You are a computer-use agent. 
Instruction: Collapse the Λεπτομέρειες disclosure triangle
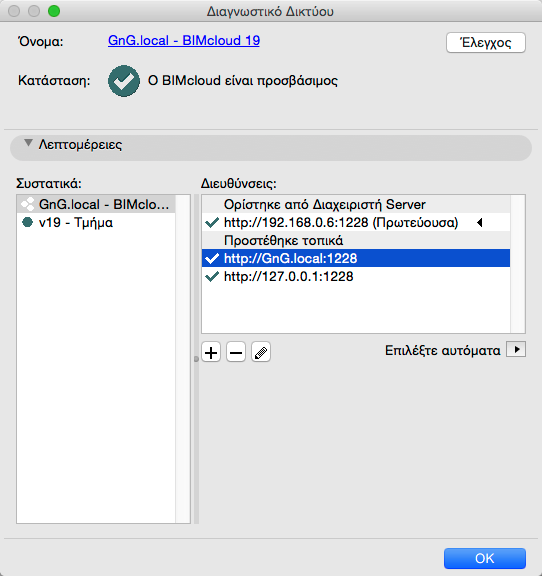click(28, 143)
